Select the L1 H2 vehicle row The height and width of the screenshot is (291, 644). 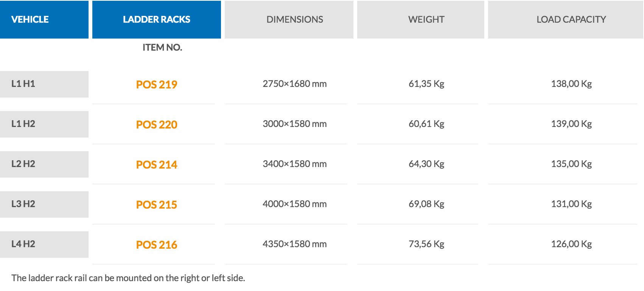[44, 124]
